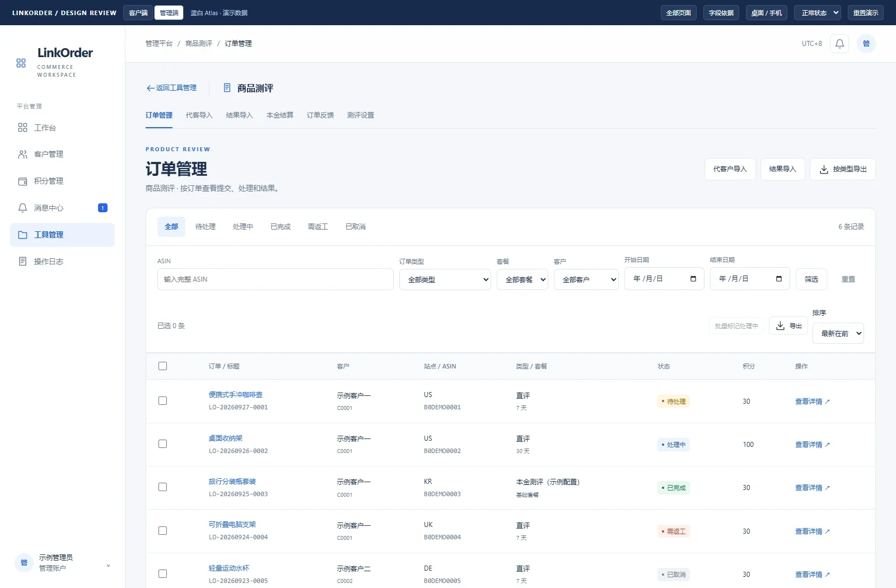Open 操作日志 in the sidebar
Image resolution: width=896 pixels, height=588 pixels.
pyautogui.click(x=62, y=262)
